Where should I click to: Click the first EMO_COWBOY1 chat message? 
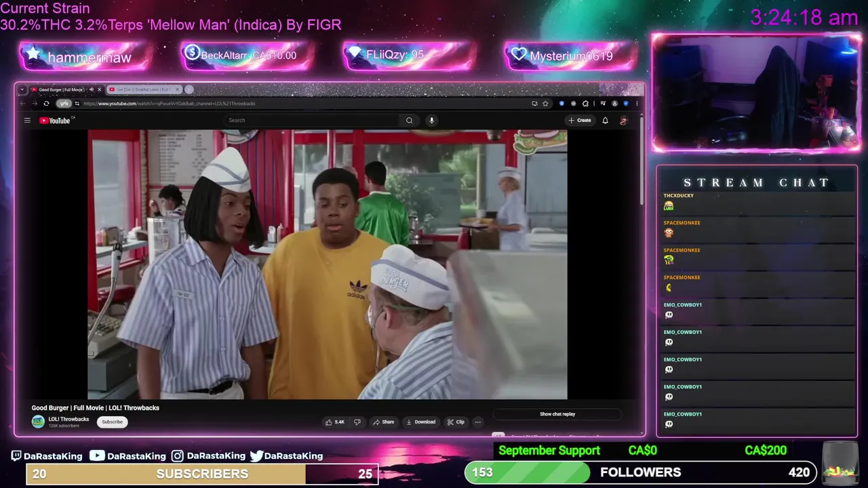click(x=758, y=311)
